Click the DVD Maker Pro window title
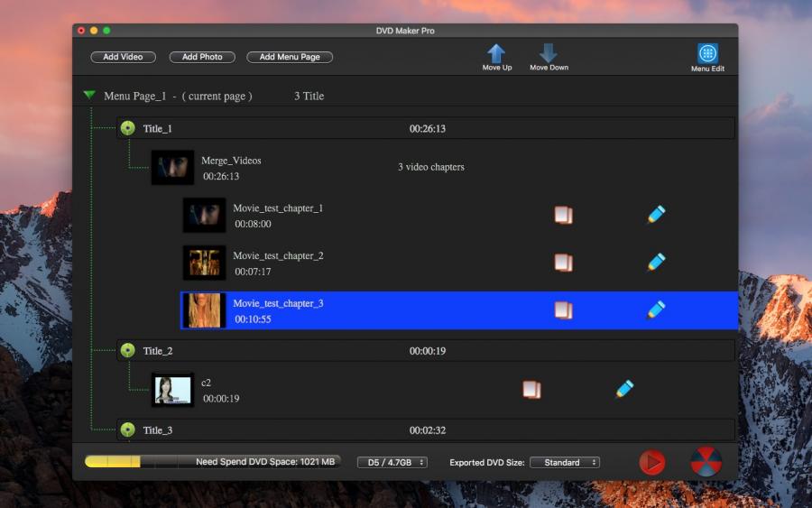Image resolution: width=812 pixels, height=508 pixels. (x=405, y=31)
